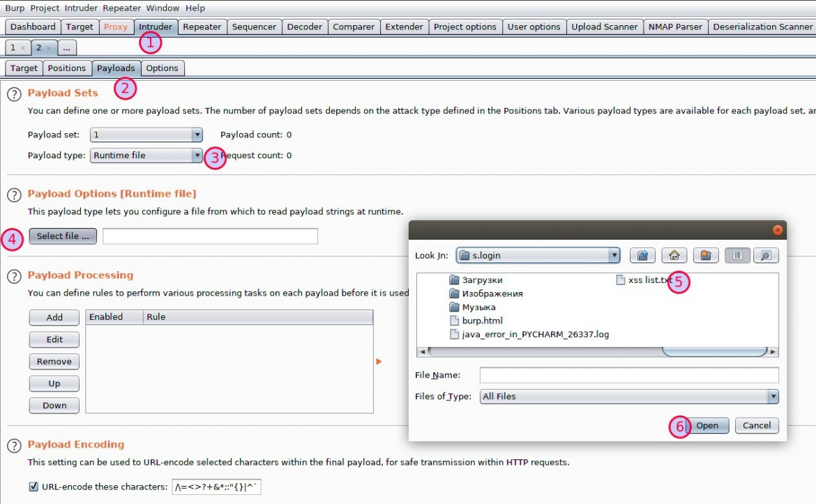
Task: Switch to the Dashboard tab
Action: pyautogui.click(x=33, y=26)
